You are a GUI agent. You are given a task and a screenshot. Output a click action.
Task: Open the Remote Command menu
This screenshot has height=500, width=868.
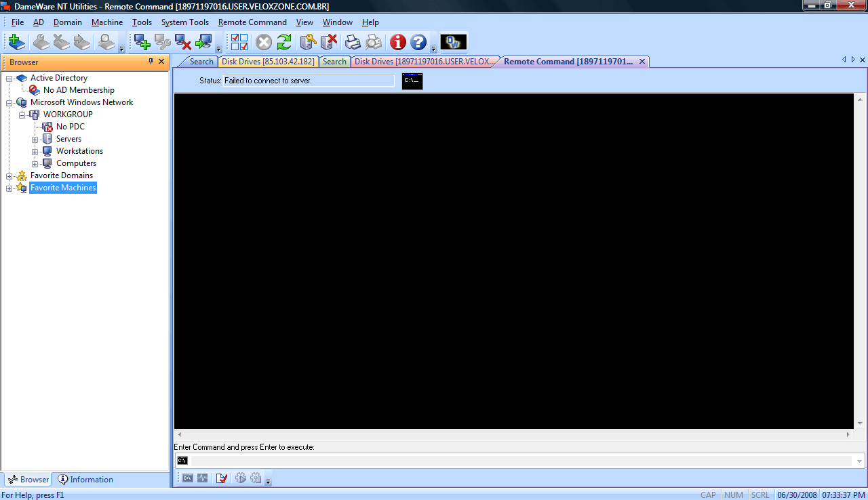pyautogui.click(x=252, y=22)
